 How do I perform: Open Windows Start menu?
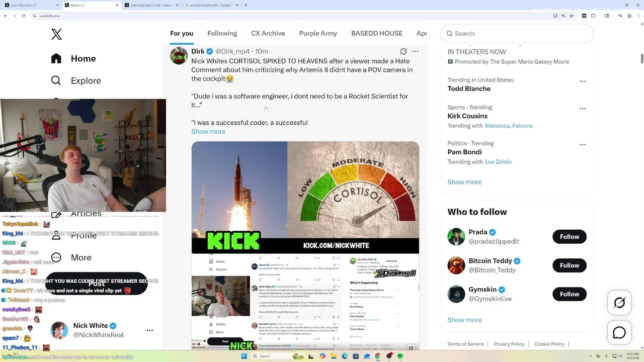pyautogui.click(x=244, y=356)
